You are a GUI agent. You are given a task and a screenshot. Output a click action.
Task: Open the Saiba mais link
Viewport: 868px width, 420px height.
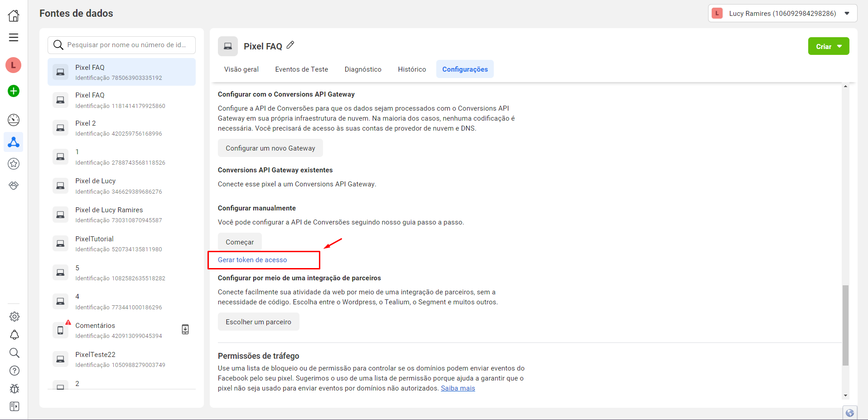[x=458, y=388]
